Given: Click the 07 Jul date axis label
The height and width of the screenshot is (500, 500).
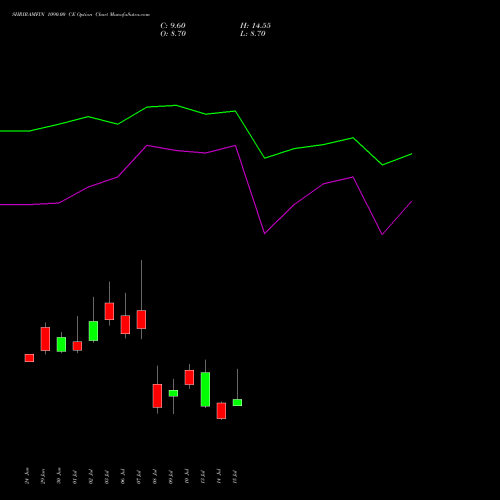Looking at the screenshot, I should point(139,477).
